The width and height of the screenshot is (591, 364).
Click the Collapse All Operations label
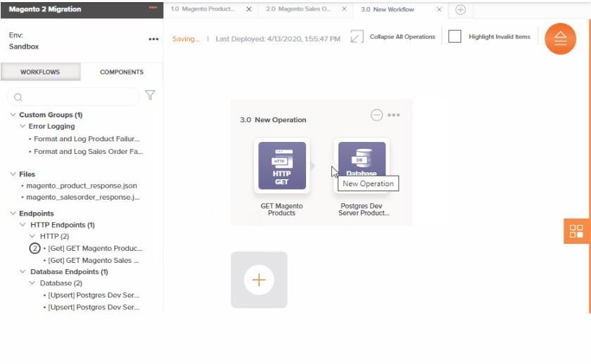(402, 37)
